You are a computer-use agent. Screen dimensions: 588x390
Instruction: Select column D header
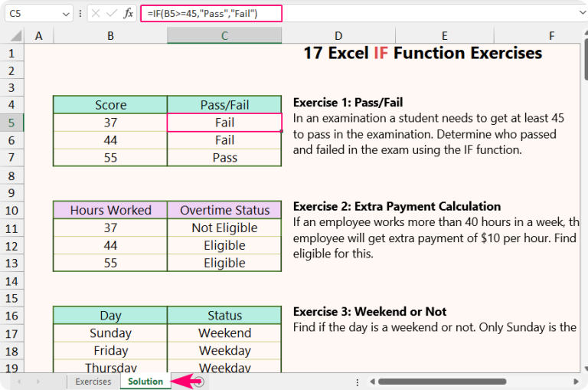(x=338, y=36)
